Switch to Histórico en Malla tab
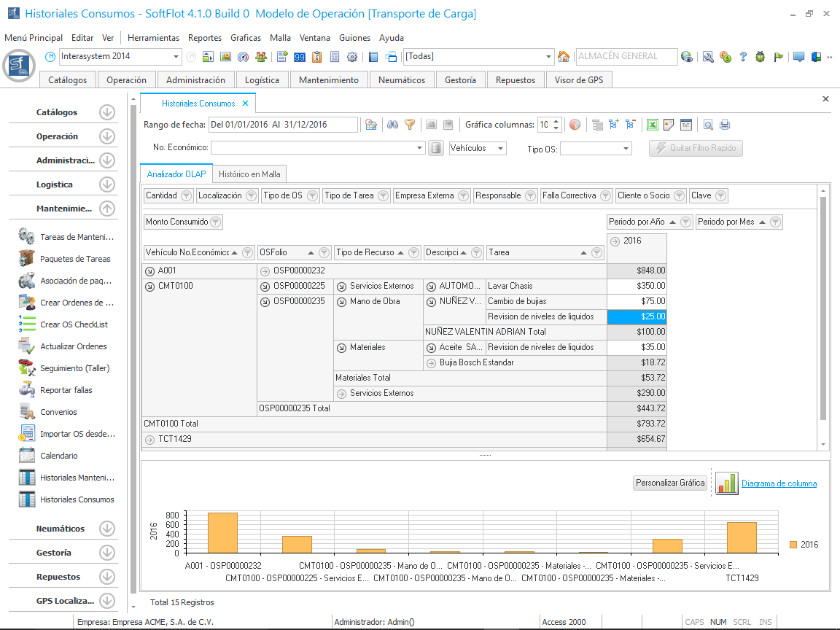This screenshot has width=840, height=630. (x=249, y=174)
